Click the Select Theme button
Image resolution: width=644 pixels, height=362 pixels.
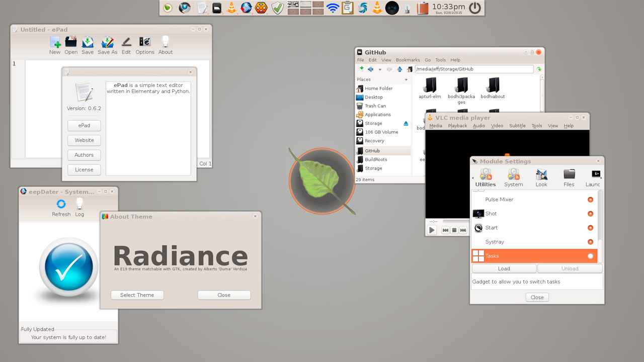(x=137, y=295)
